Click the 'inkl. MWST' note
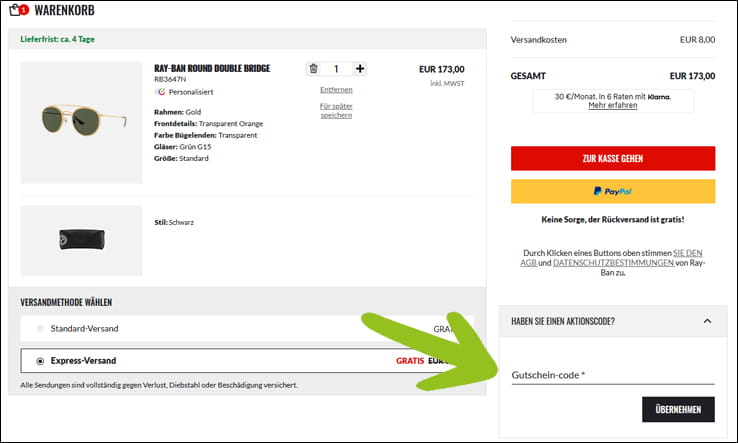This screenshot has width=738, height=443. click(x=447, y=83)
